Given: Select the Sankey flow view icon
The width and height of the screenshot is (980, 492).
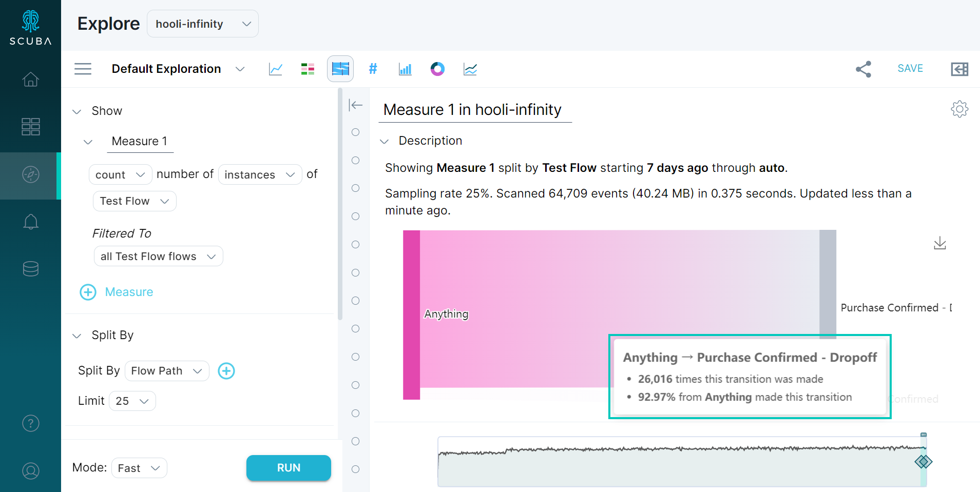Looking at the screenshot, I should coord(340,69).
